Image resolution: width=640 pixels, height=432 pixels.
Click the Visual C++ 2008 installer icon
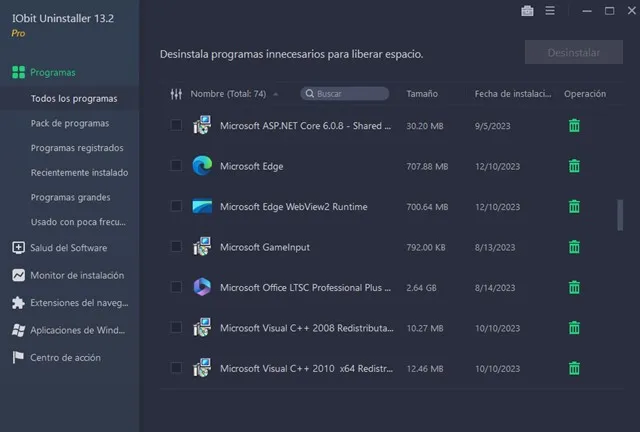(x=202, y=327)
